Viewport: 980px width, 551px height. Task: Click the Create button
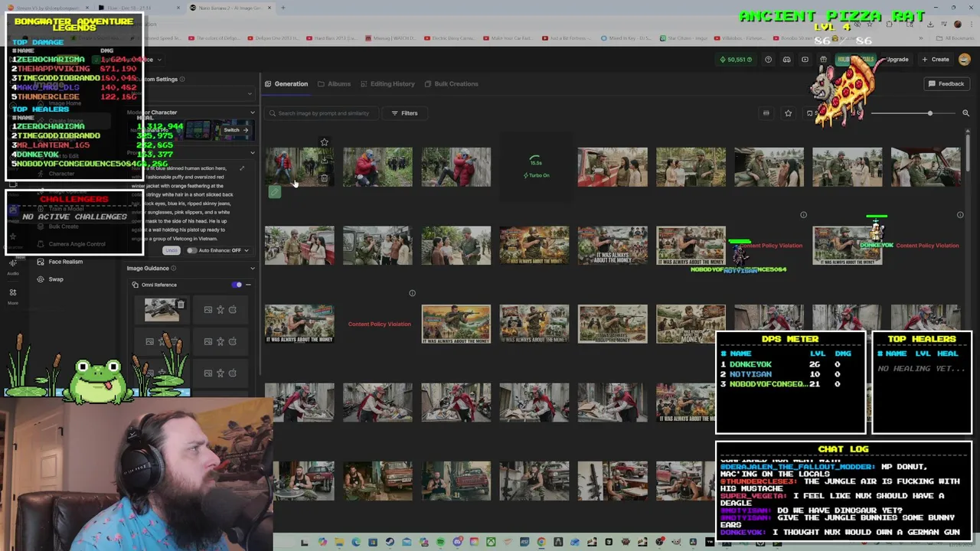point(936,60)
